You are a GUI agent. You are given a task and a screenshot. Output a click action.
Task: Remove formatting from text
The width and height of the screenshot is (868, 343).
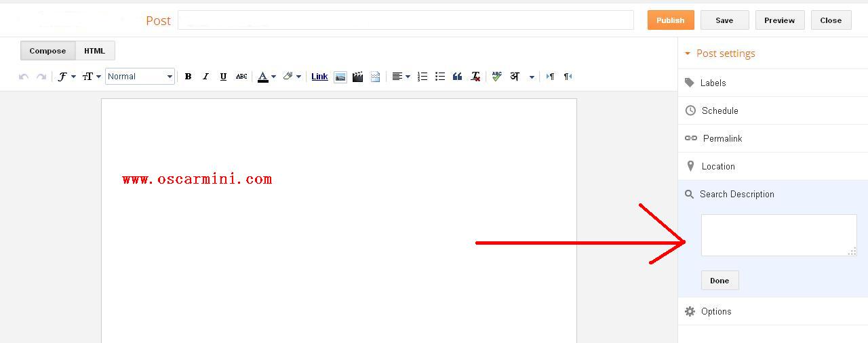point(475,77)
